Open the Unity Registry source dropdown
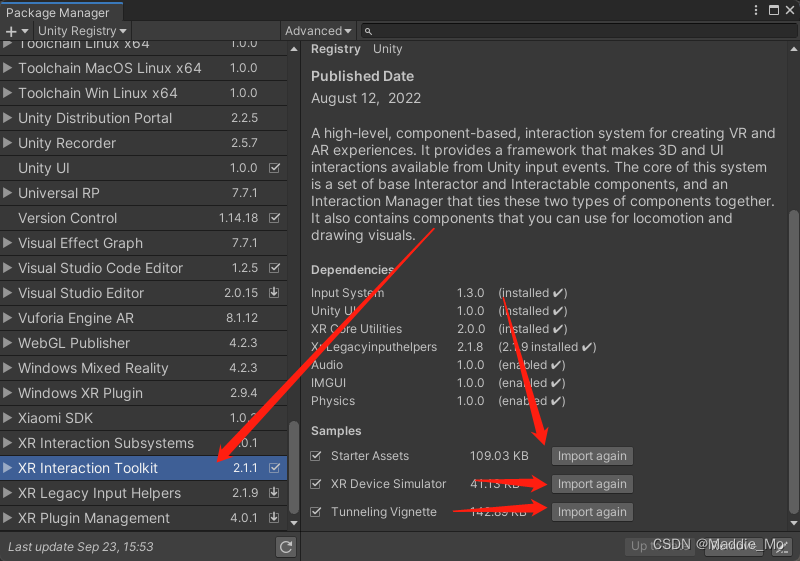The height and width of the screenshot is (561, 800). coord(82,31)
